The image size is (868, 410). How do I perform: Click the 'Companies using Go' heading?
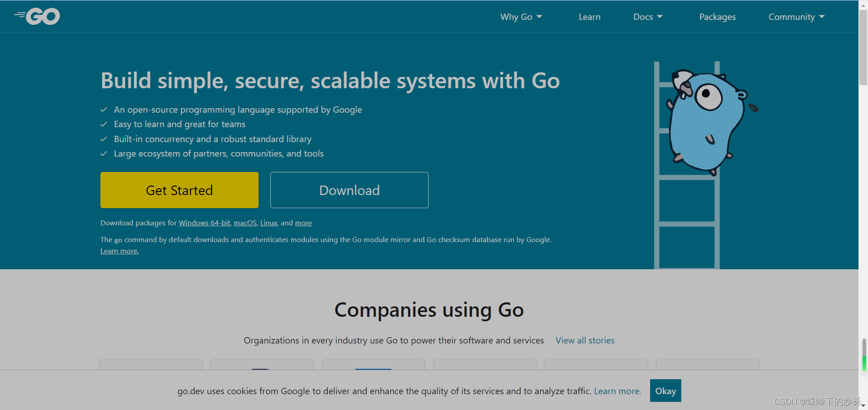pos(429,310)
